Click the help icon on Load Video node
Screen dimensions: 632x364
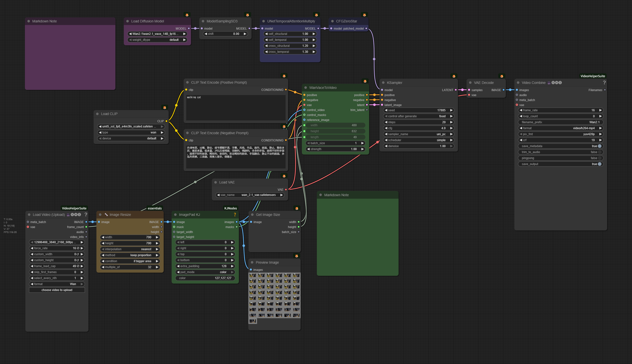pyautogui.click(x=85, y=215)
